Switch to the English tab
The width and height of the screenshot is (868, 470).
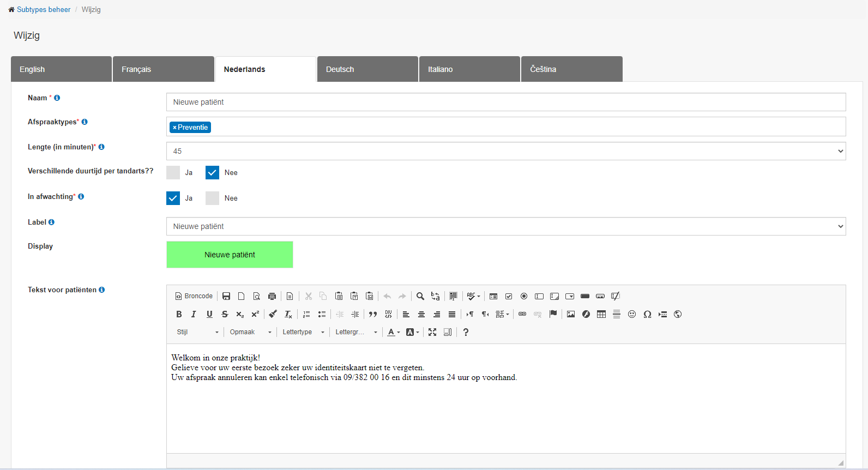[x=61, y=69]
